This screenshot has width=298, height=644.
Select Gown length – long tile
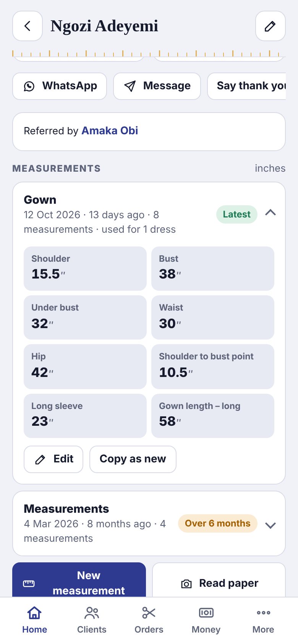point(213,416)
